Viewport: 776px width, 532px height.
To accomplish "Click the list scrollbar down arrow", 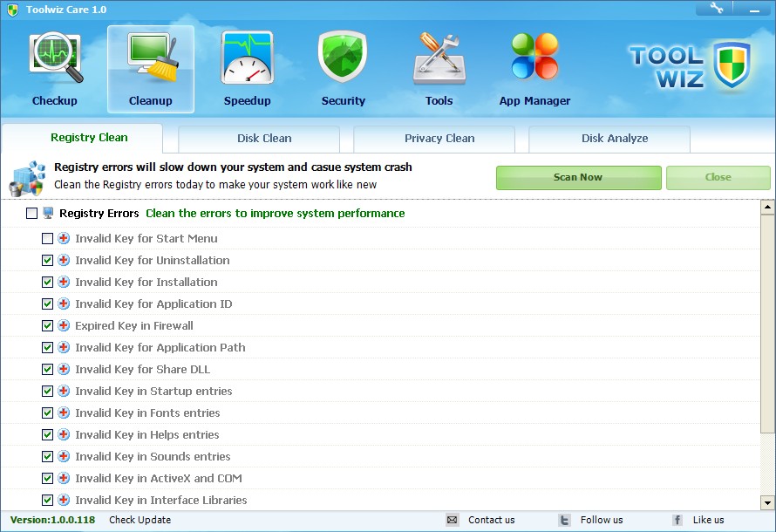I will click(767, 503).
